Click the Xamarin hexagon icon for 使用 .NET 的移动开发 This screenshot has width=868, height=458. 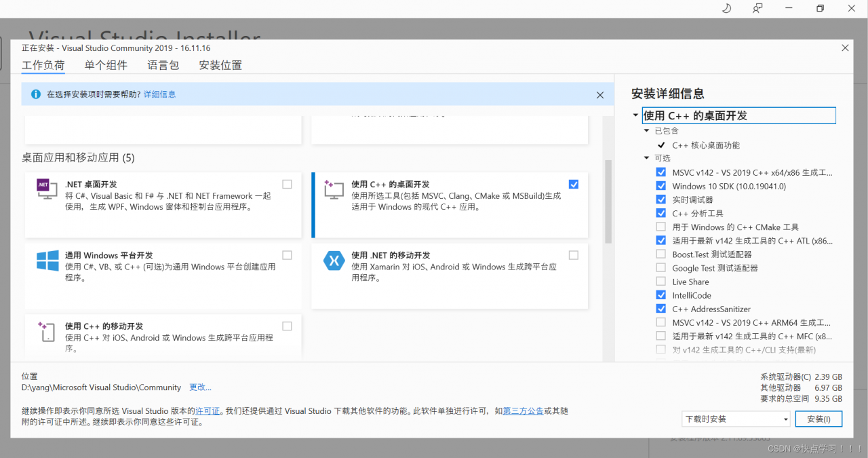point(334,261)
